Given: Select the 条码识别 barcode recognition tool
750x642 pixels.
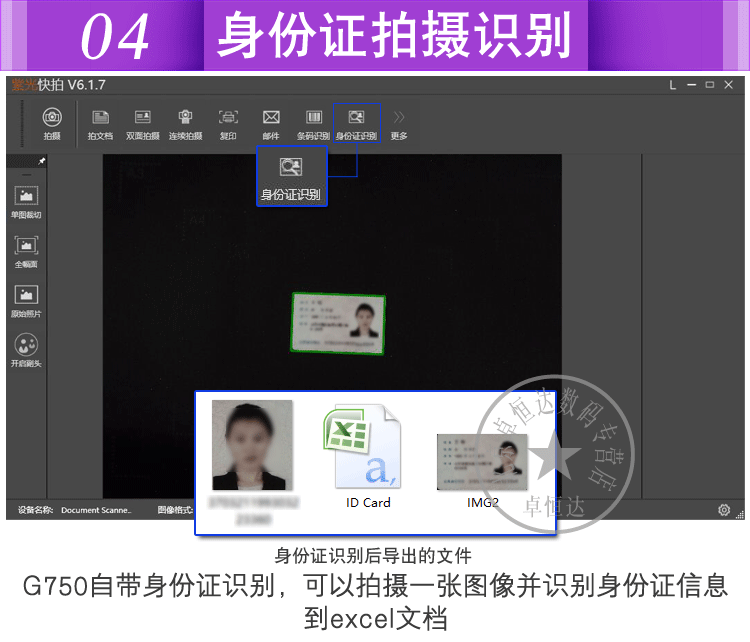Looking at the screenshot, I should 313,120.
